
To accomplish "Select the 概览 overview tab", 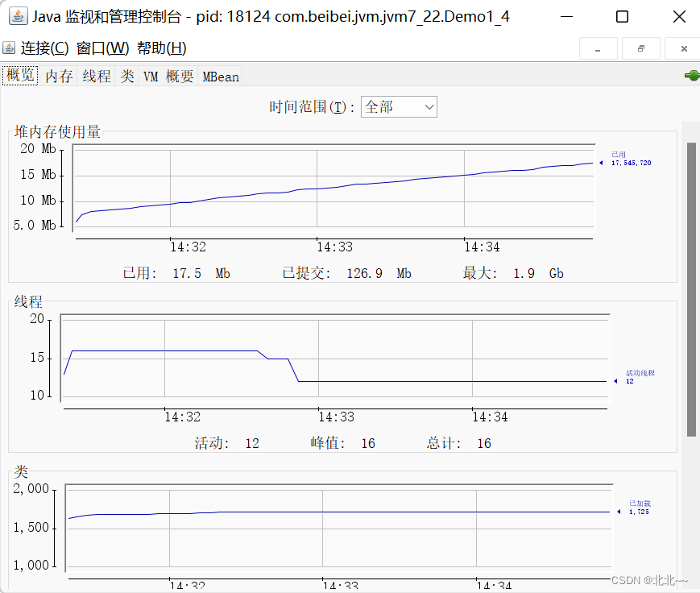I will tap(20, 76).
